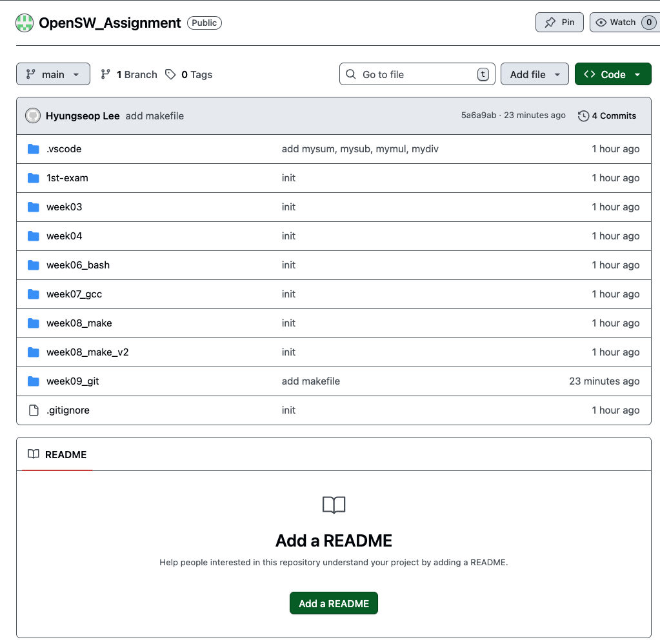Open the main branch dropdown

53,74
